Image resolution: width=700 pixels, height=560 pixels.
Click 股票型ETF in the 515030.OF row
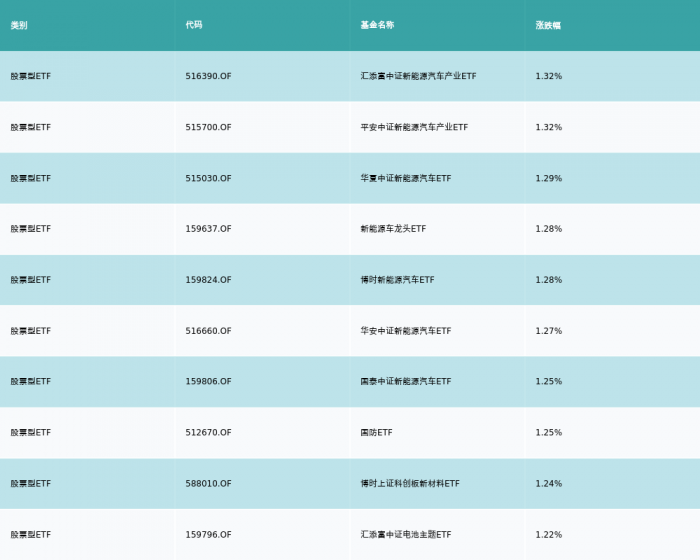pyautogui.click(x=31, y=178)
